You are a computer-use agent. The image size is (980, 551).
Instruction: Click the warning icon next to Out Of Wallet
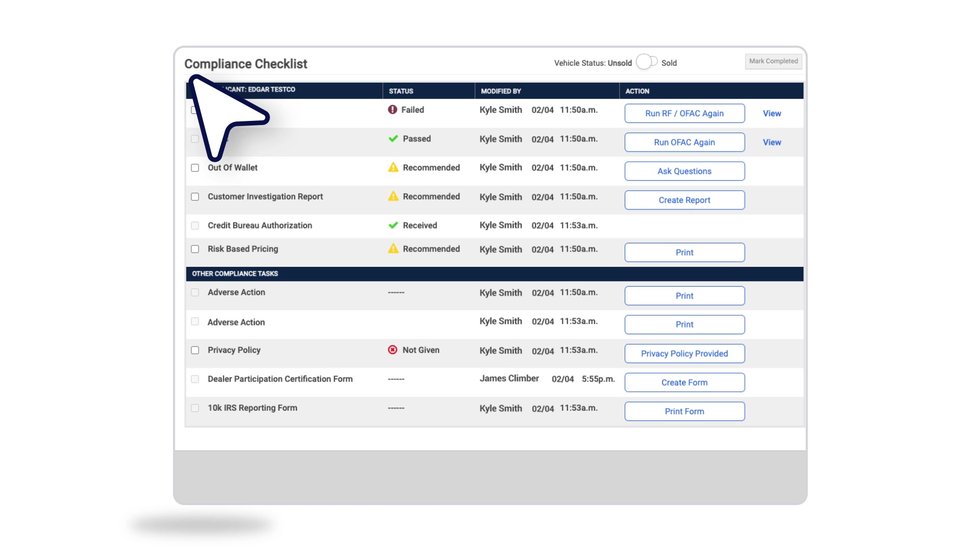click(393, 167)
